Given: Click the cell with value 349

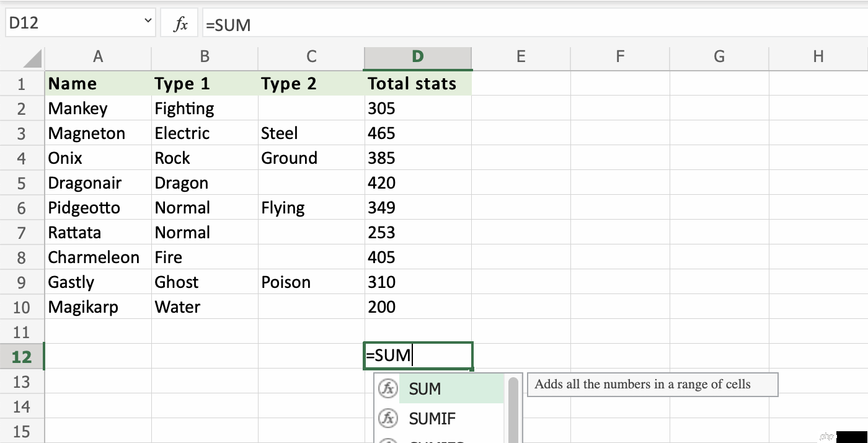Looking at the screenshot, I should [x=418, y=208].
